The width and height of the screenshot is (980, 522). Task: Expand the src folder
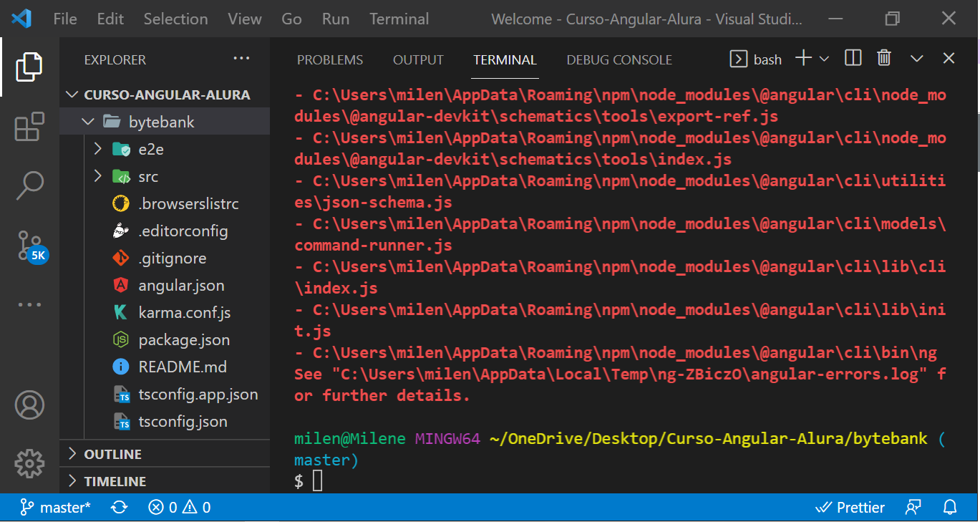165,176
